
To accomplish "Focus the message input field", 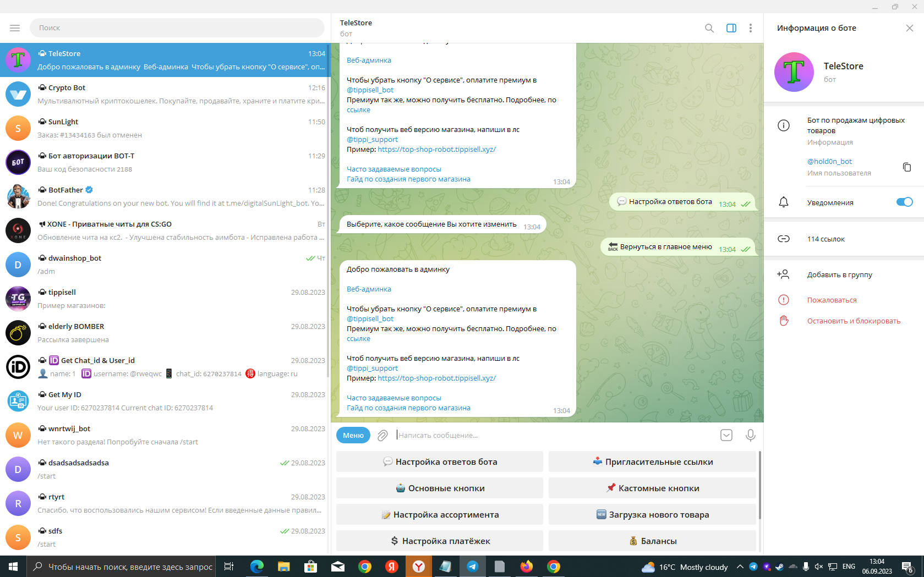I will pyautogui.click(x=555, y=435).
